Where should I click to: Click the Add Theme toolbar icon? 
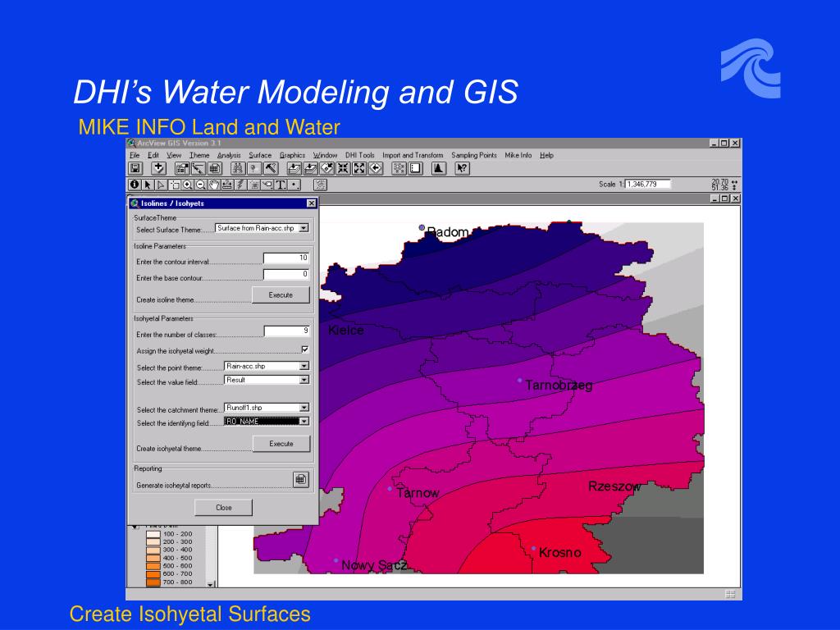tap(158, 168)
